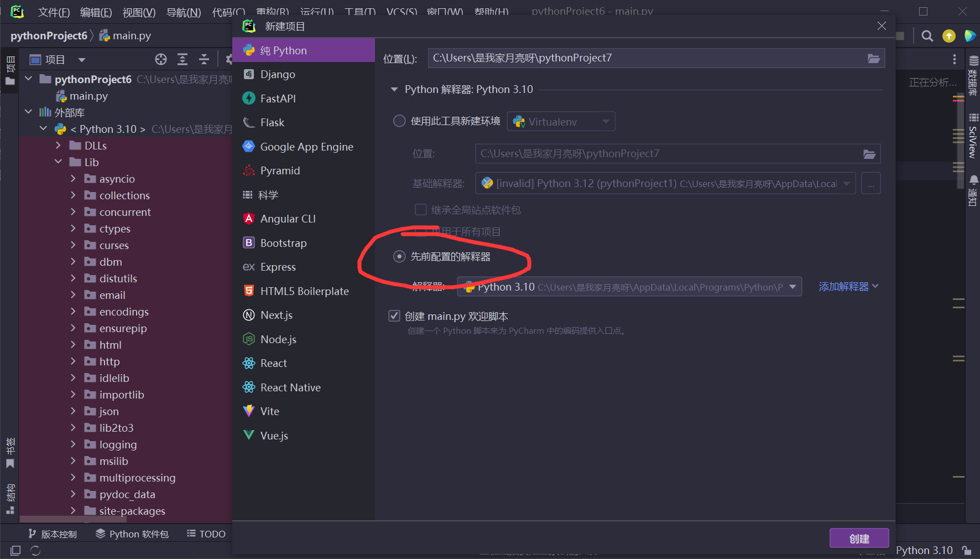Viewport: 980px width, 559px height.
Task: Browse folder for project location field
Action: coord(873,58)
